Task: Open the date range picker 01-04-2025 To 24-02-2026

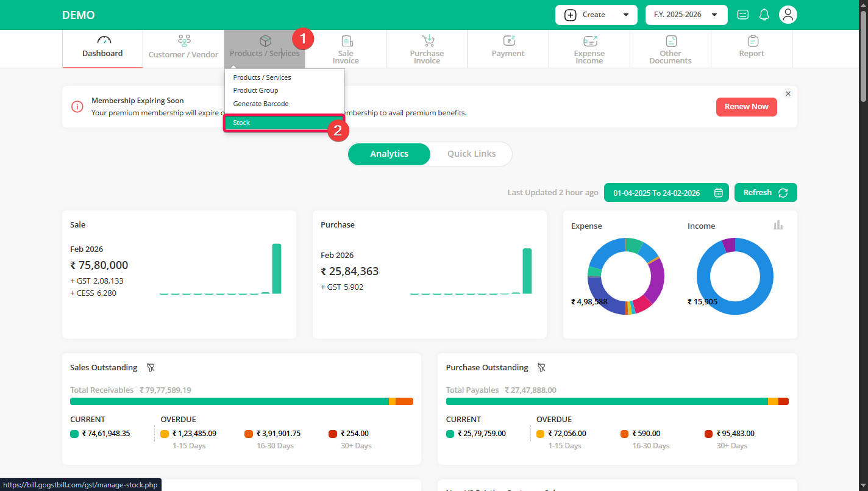Action: (667, 193)
